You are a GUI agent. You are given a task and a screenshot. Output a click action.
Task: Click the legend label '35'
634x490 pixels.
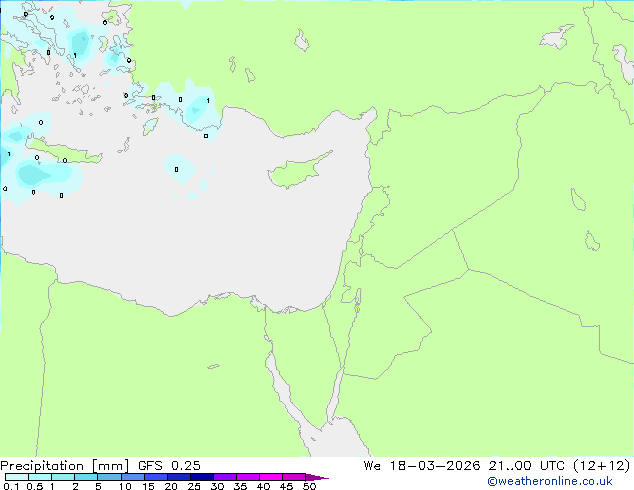240,486
